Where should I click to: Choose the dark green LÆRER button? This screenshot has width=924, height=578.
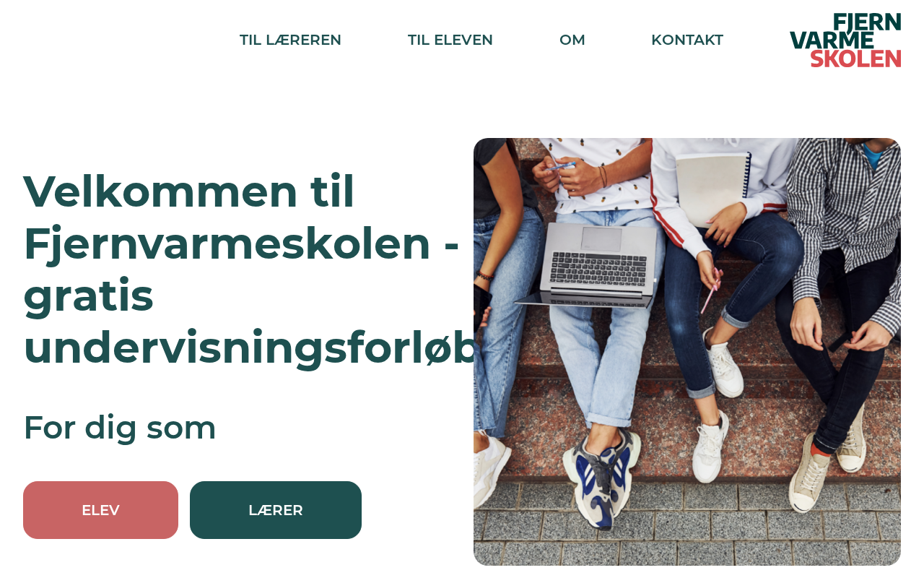coord(276,510)
